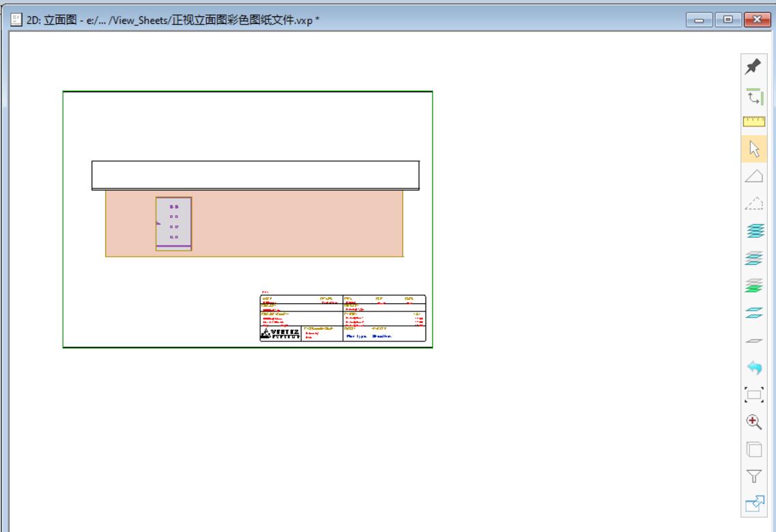The height and width of the screenshot is (532, 776).
Task: Select the yellow ruler measure tool
Action: 753,122
